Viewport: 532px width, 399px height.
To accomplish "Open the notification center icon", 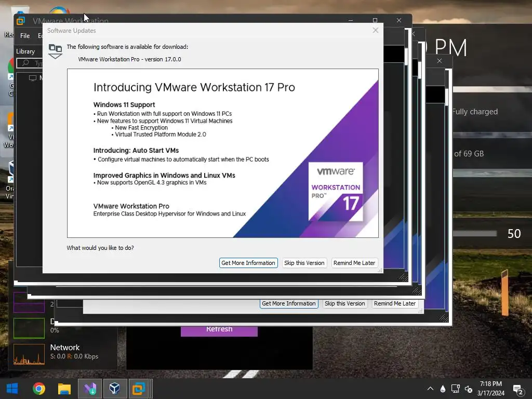I will (x=518, y=390).
